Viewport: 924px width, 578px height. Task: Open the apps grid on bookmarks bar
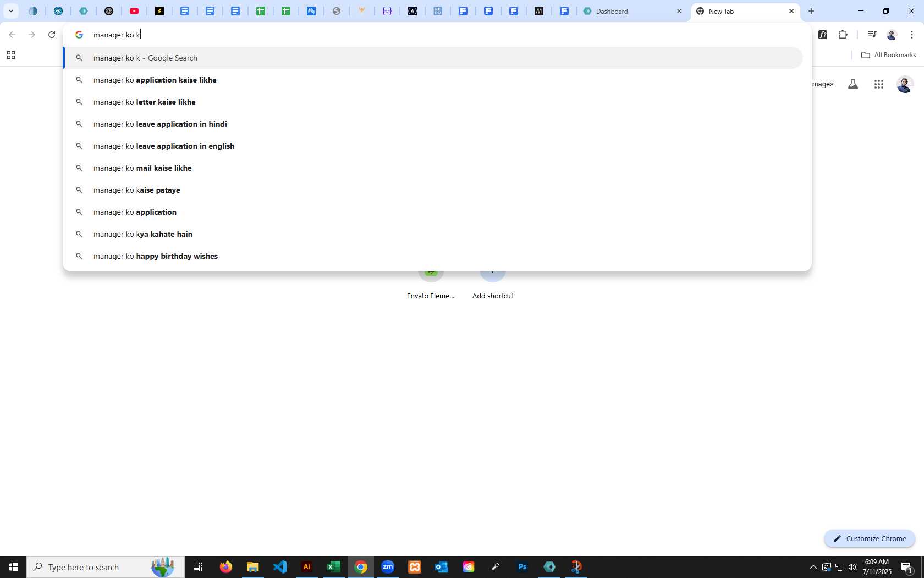coord(10,55)
